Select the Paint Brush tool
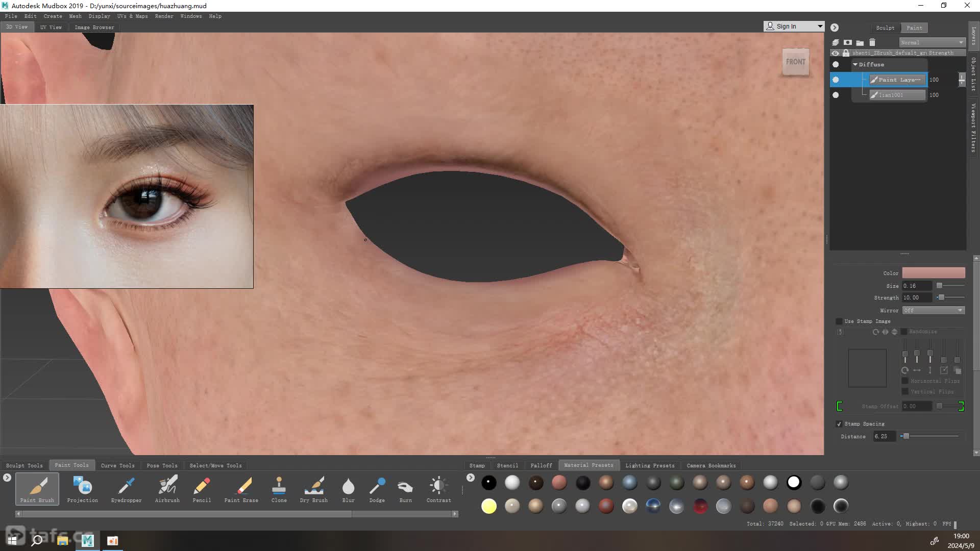Screen dimensions: 980x551 37,489
